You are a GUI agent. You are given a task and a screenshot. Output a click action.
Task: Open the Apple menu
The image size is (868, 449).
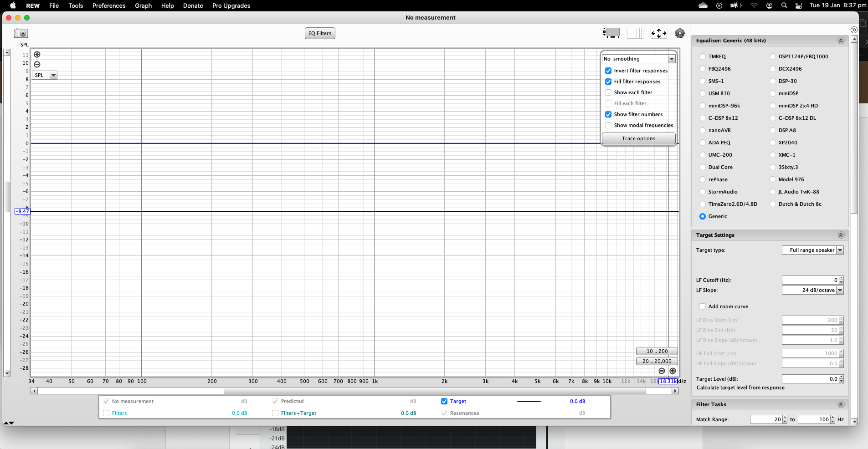13,5
